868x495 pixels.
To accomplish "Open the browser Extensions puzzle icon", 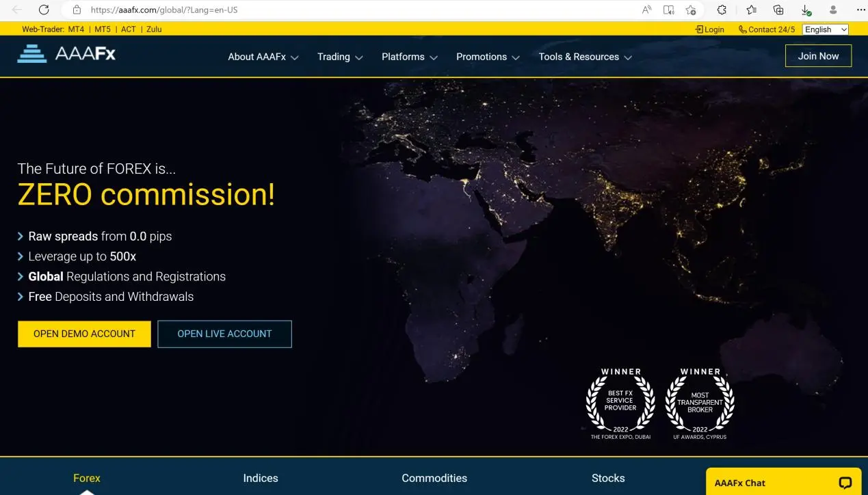I will pyautogui.click(x=722, y=10).
